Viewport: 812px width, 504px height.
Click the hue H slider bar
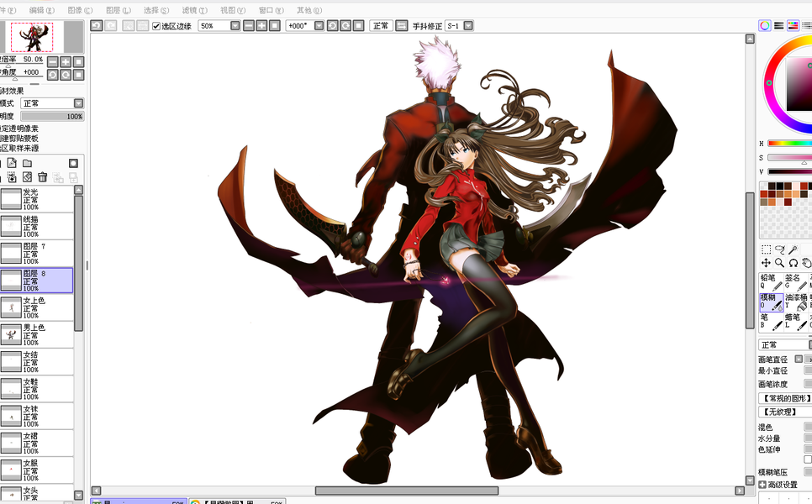click(x=790, y=144)
